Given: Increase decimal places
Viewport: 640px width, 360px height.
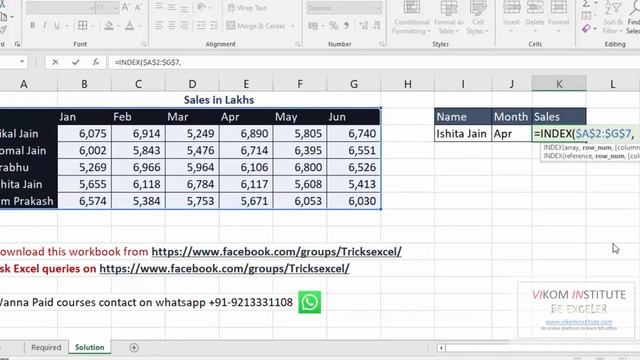Looking at the screenshot, I should pyautogui.click(x=363, y=26).
